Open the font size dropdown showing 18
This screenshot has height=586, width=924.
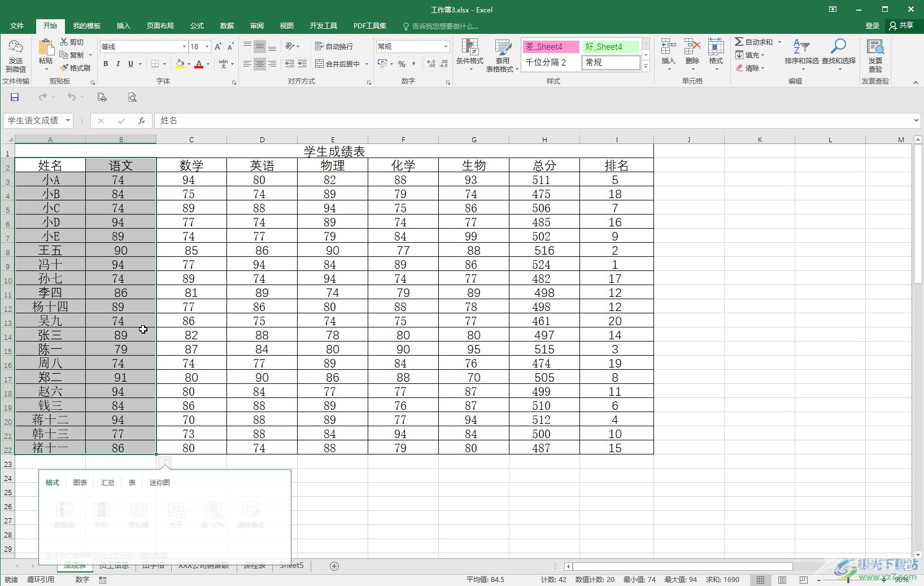tap(207, 46)
